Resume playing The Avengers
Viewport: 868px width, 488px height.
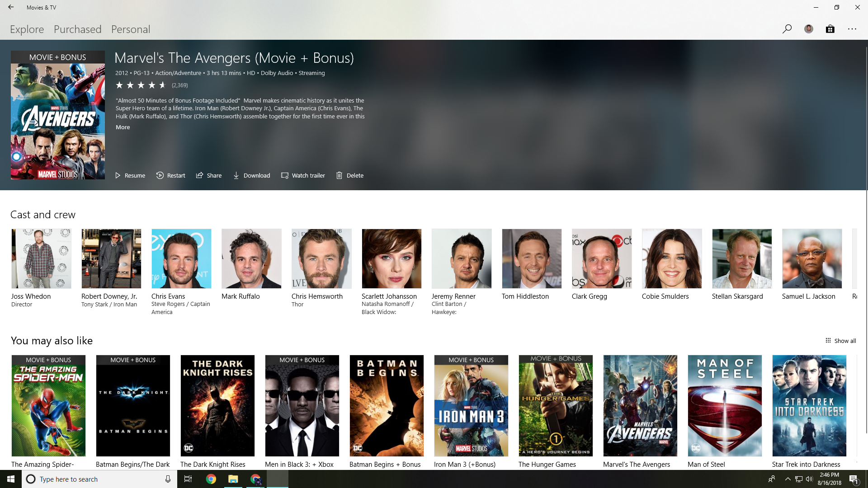[x=130, y=175]
